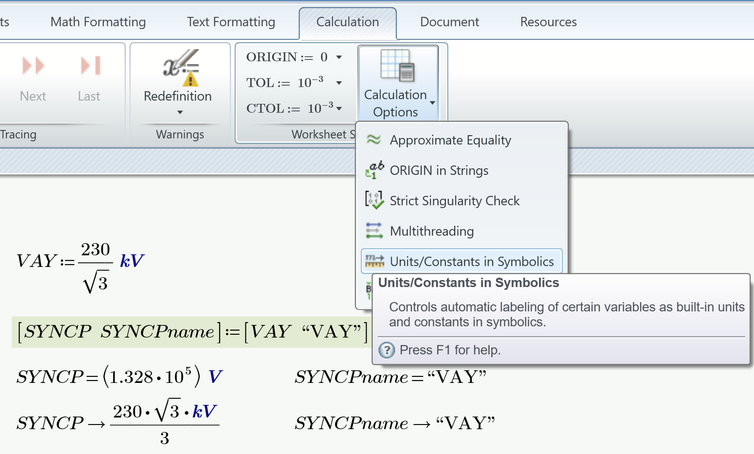Screen dimensions: 754x454
Task: Click the Next tracing button
Action: pos(33,78)
